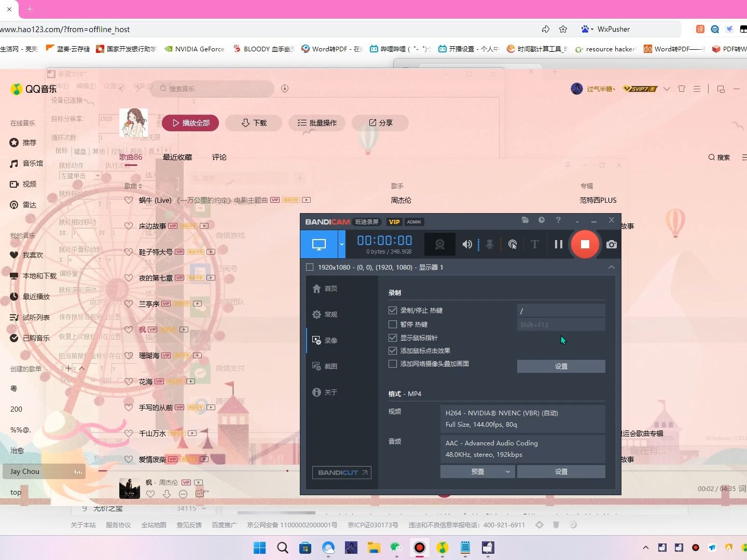Open QQ Music account dropdown arrow

click(x=667, y=89)
